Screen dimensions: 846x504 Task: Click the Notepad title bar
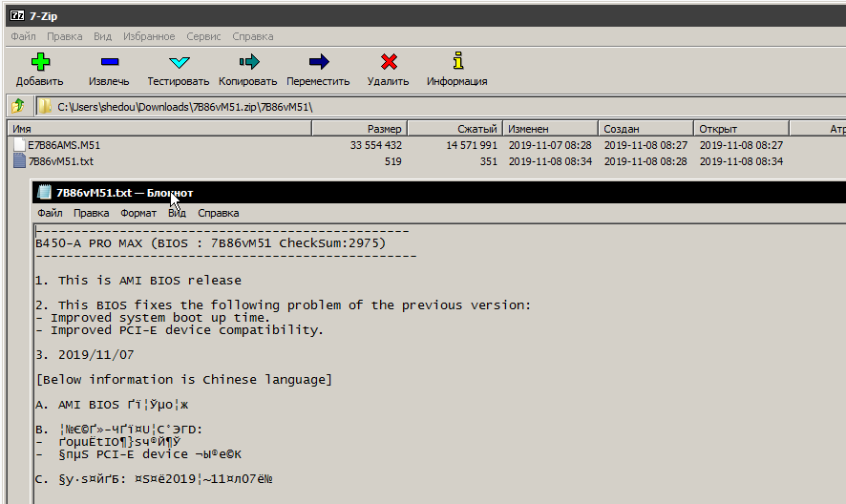click(x=438, y=193)
